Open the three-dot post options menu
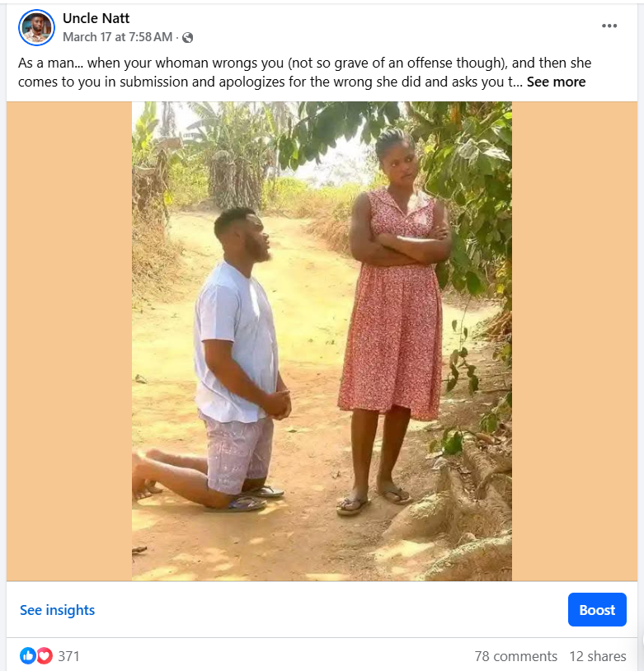Screen dimensions: 644x671 pyautogui.click(x=609, y=26)
